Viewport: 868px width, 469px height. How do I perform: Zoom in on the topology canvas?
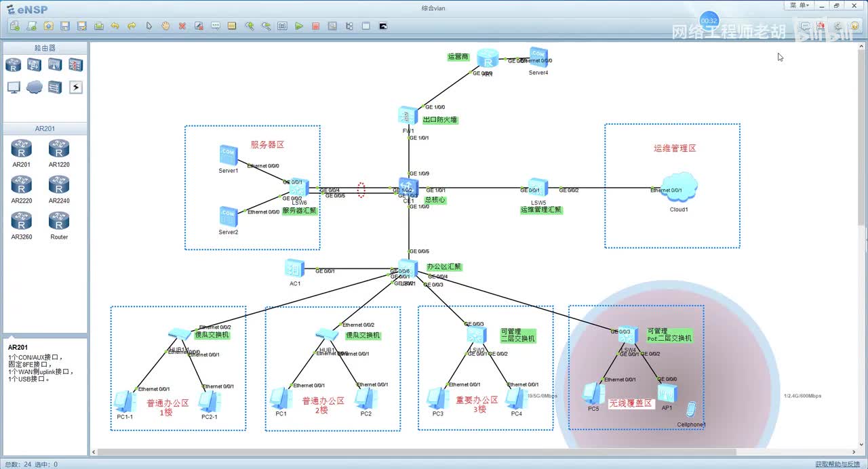250,26
